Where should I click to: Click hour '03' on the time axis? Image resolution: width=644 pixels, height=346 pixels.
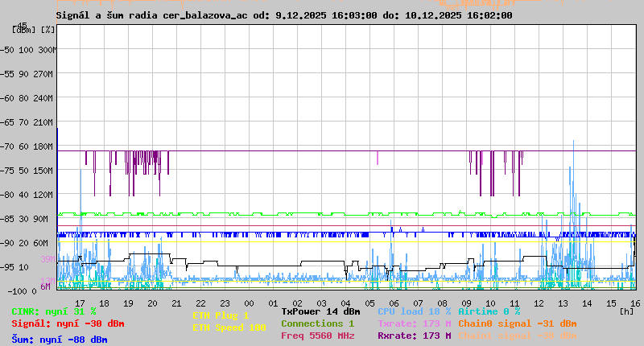tap(321, 303)
